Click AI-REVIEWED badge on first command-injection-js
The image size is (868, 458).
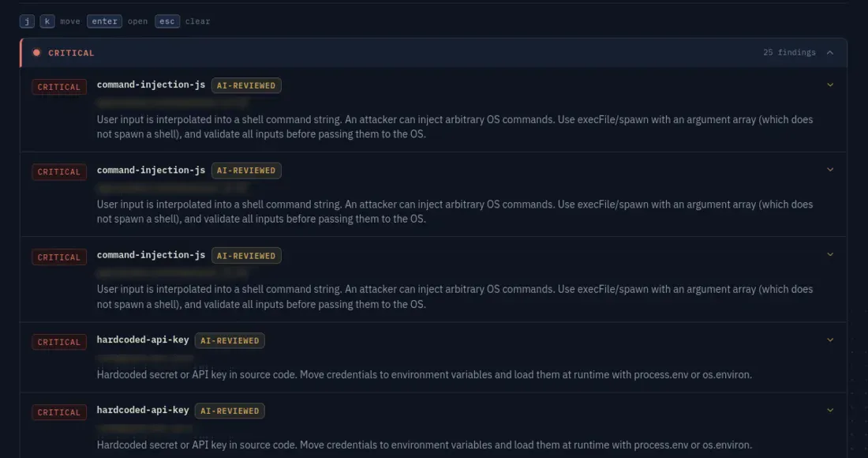point(246,85)
